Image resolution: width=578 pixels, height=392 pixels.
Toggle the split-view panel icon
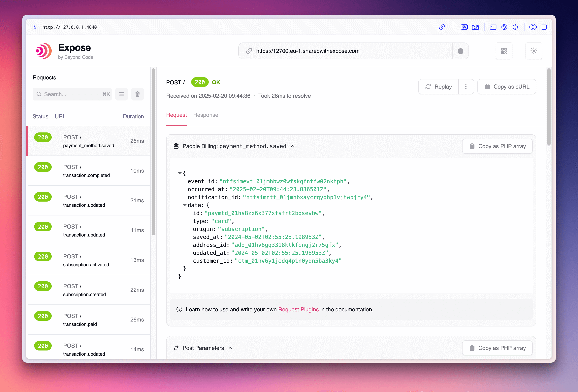click(544, 27)
